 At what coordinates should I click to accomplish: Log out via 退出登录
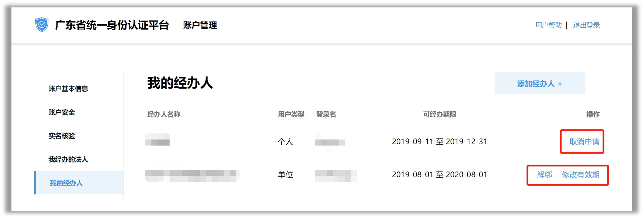586,25
